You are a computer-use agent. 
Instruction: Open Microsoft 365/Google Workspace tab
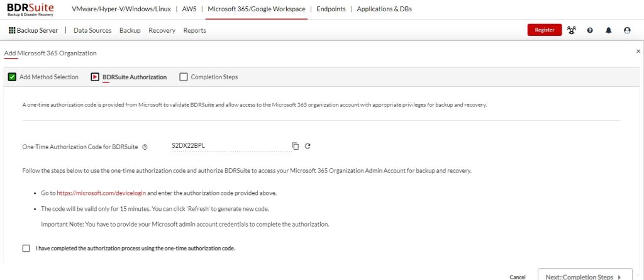(x=257, y=9)
